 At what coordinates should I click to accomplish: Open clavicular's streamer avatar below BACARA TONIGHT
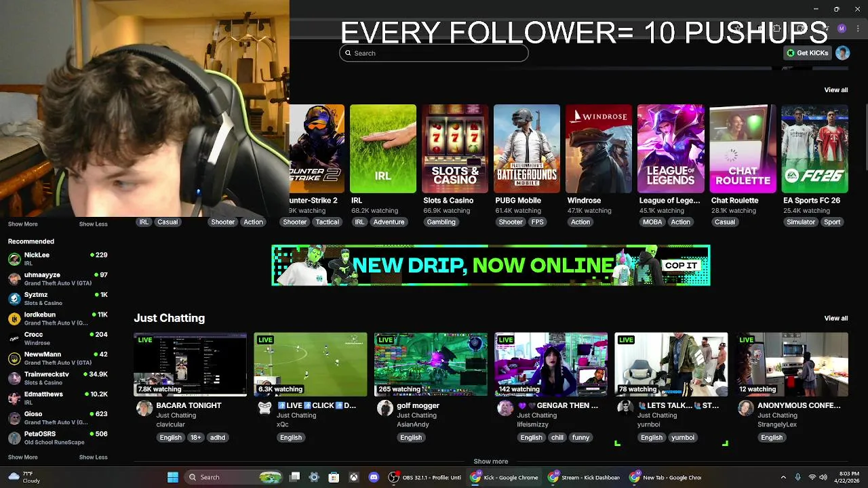(x=144, y=408)
